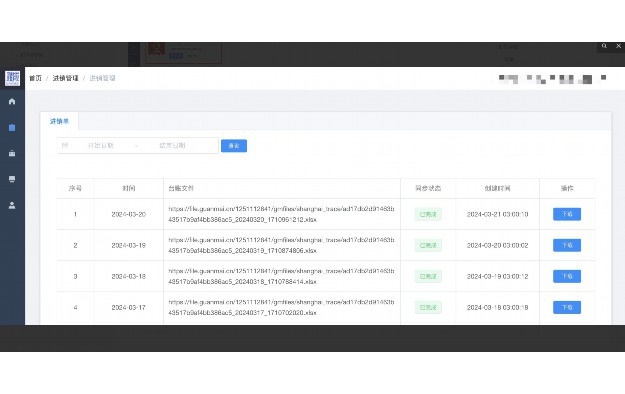This screenshot has width=625, height=394.
Task: Click the file URL ending 20240319_1710874806.xlsx
Action: point(281,245)
